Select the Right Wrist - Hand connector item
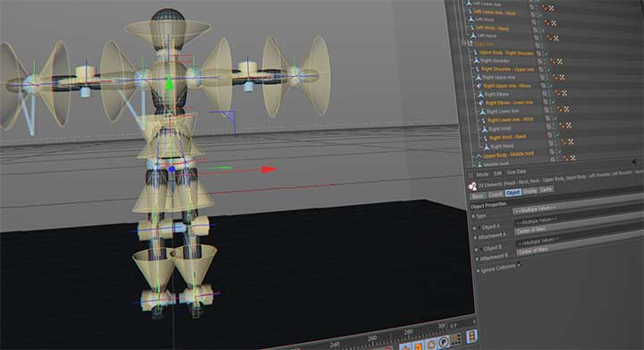The height and width of the screenshot is (350, 644). tap(508, 137)
